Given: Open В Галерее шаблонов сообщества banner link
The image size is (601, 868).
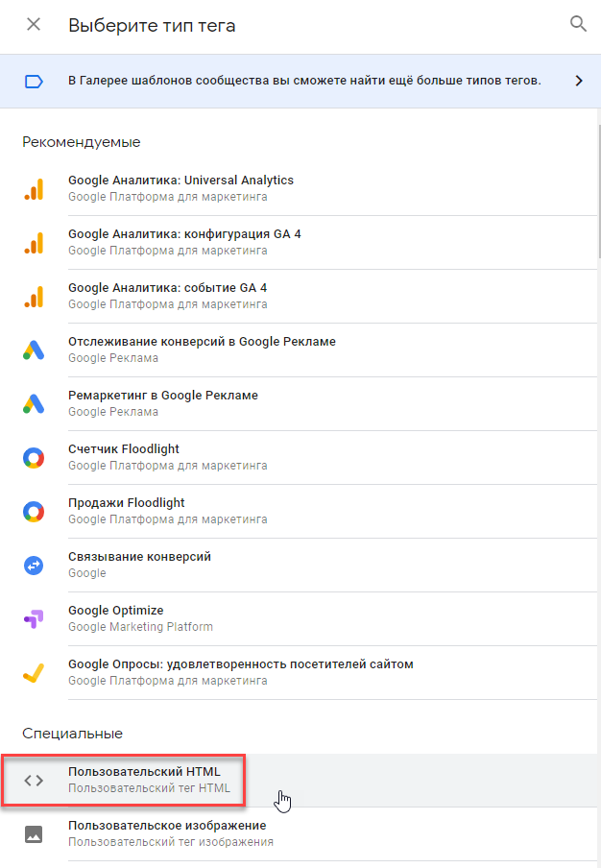Looking at the screenshot, I should pyautogui.click(x=304, y=81).
